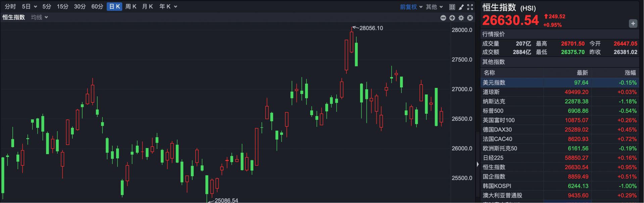This screenshot has height=203, width=644.
Task: Expand chart to fullscreen
Action: pos(470,7)
